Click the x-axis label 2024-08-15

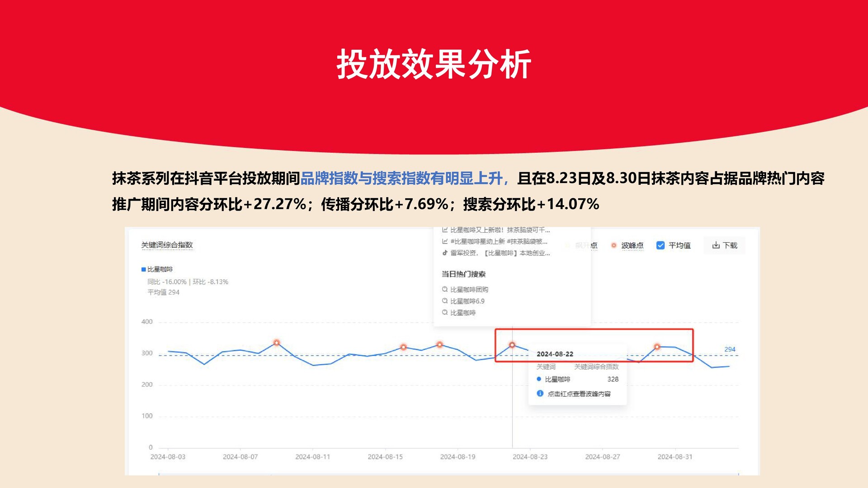[385, 457]
